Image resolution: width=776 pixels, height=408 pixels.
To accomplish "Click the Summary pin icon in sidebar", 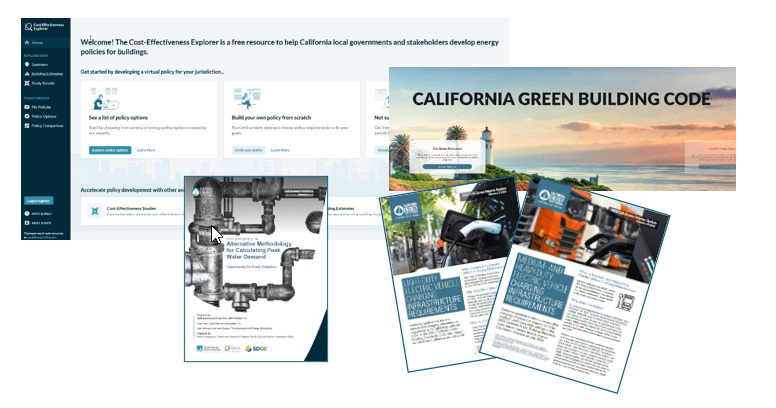I will tap(27, 64).
